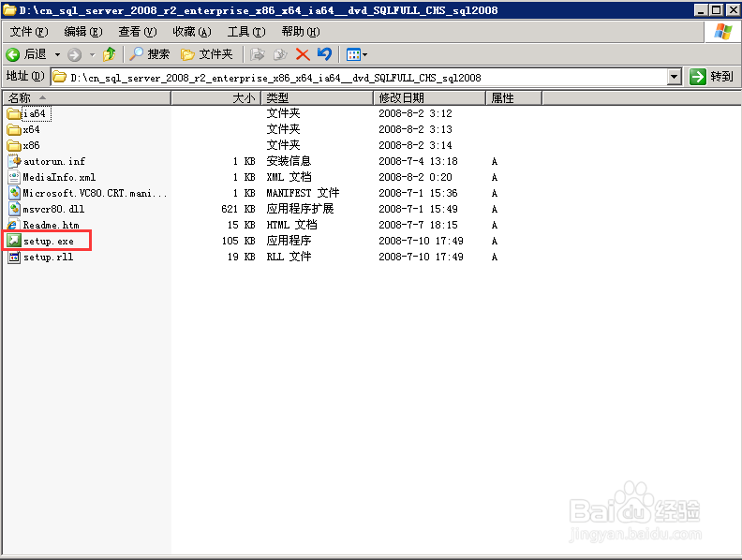Click the 安装信息 type cell

tap(289, 161)
